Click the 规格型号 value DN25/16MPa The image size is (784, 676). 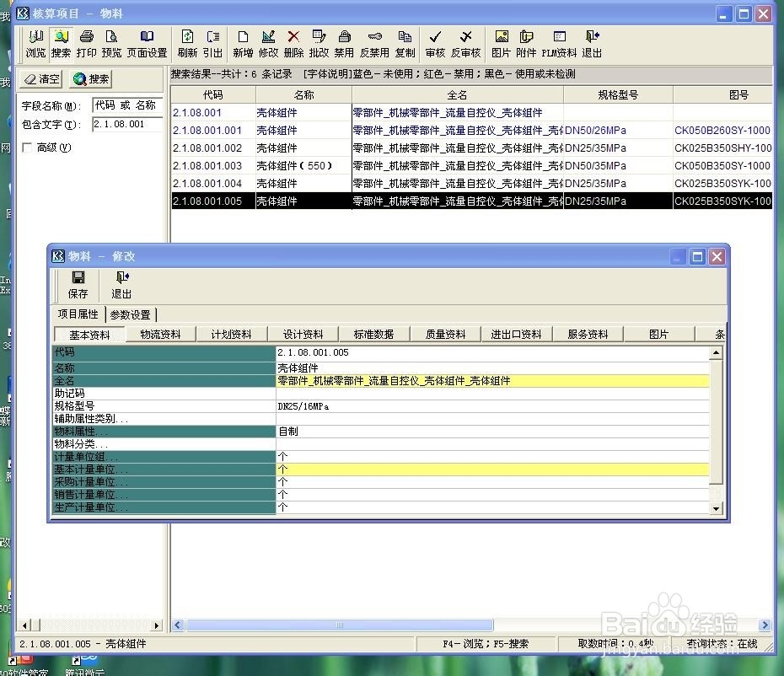point(492,406)
